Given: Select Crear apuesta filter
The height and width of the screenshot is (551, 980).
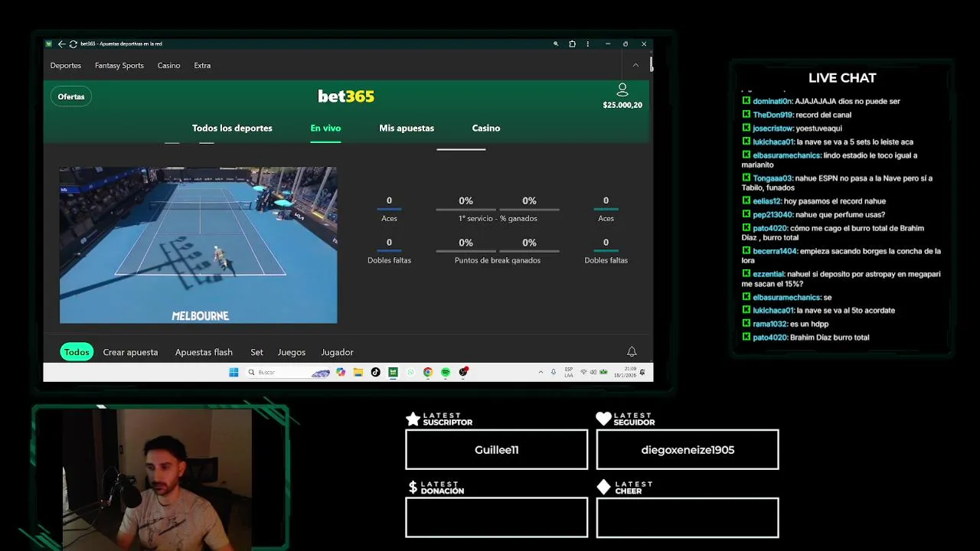Looking at the screenshot, I should 130,352.
